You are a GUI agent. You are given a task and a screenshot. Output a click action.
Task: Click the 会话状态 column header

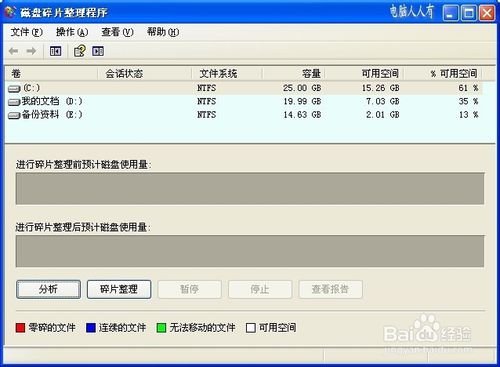click(x=145, y=73)
